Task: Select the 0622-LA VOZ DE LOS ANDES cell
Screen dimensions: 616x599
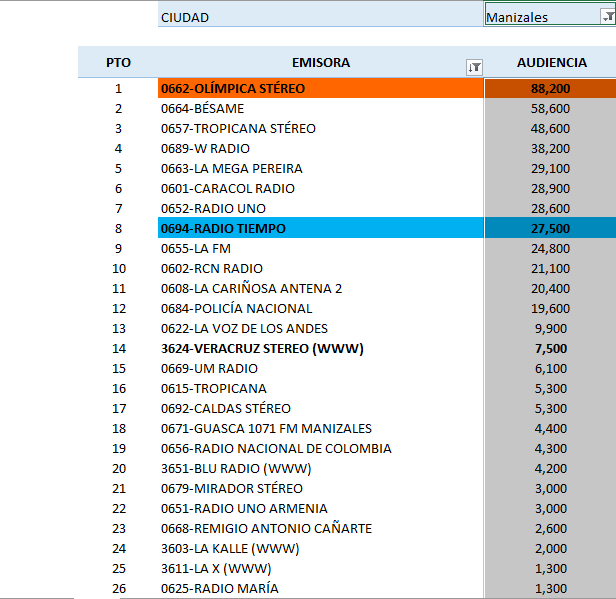Action: [x=321, y=329]
